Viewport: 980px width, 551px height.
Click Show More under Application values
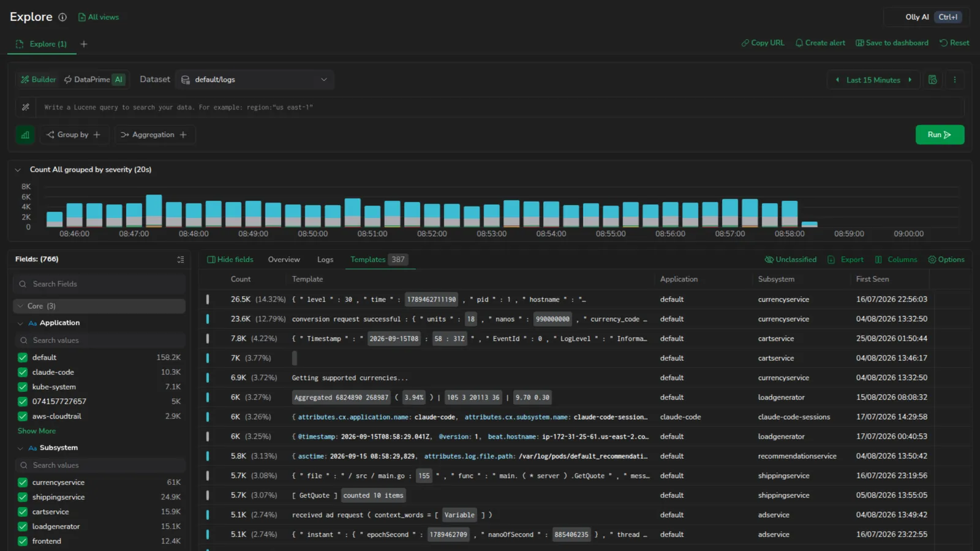(37, 431)
